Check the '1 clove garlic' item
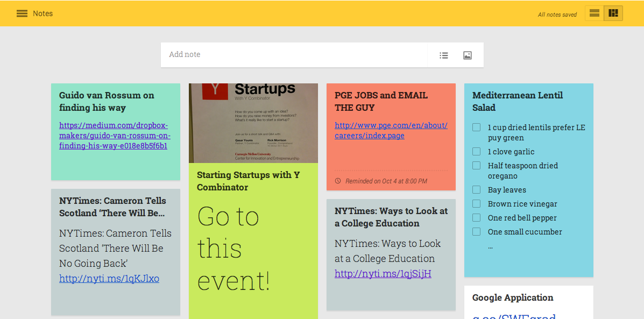 point(477,152)
